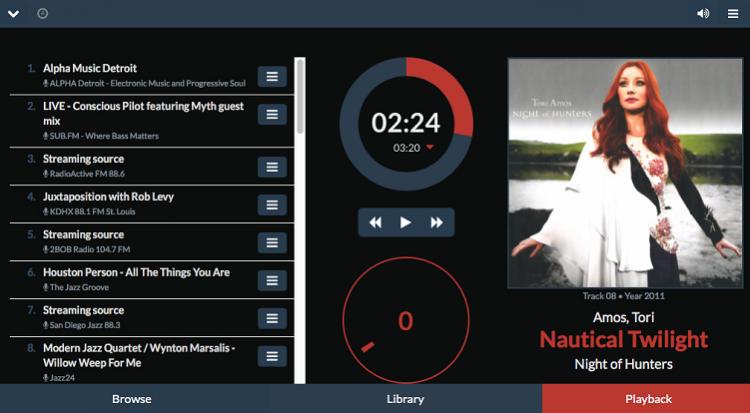Click the Night of Hunters album name
The height and width of the screenshot is (413, 750).
pos(624,364)
